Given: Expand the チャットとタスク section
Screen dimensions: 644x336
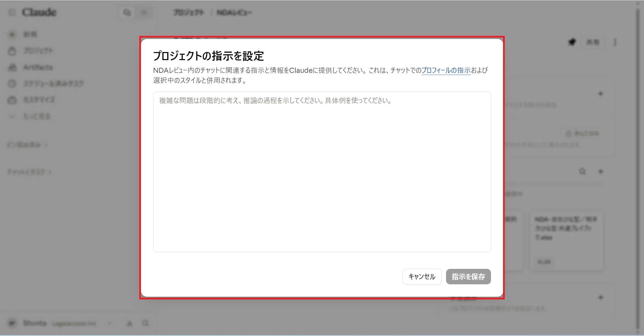Looking at the screenshot, I should pos(29,172).
